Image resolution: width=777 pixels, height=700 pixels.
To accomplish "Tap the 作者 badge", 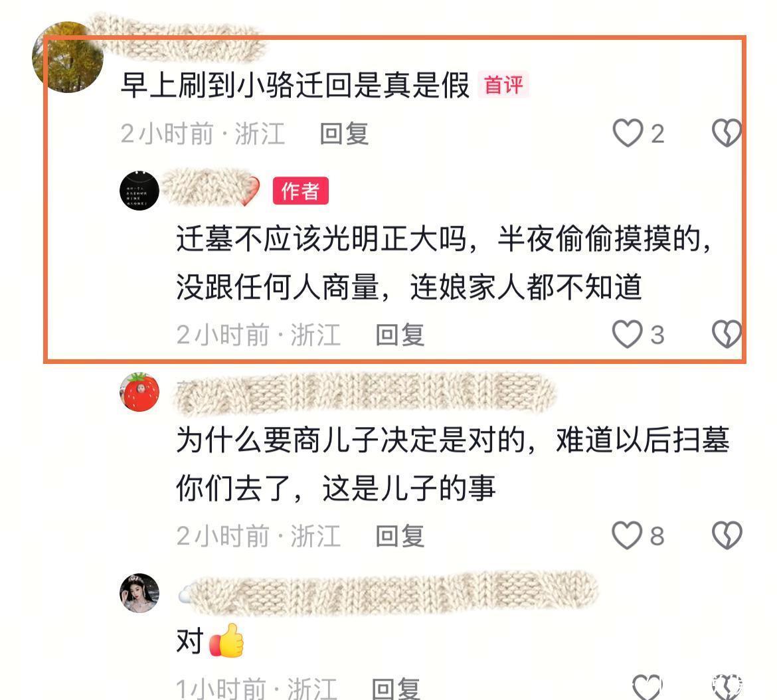I will 300,191.
